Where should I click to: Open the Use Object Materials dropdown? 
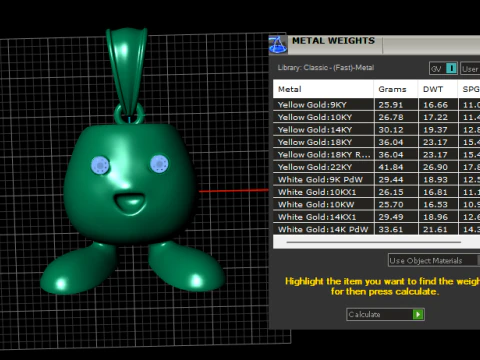coord(434,260)
